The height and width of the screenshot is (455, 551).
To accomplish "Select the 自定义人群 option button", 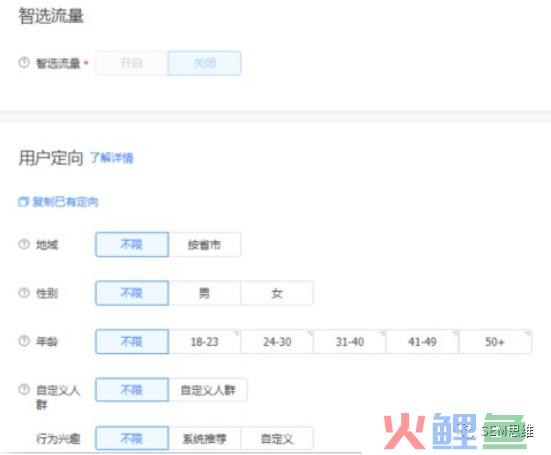I will 208,390.
